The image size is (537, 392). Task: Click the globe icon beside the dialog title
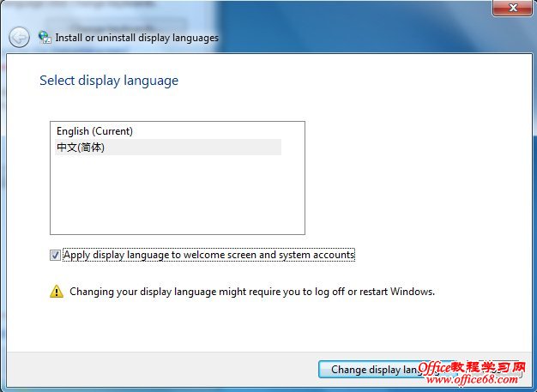45,37
